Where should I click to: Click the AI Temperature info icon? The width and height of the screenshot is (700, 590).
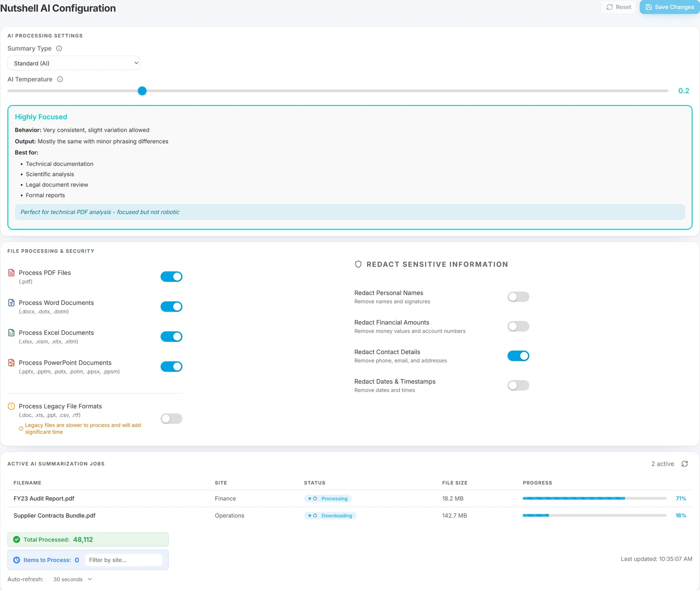pos(60,79)
